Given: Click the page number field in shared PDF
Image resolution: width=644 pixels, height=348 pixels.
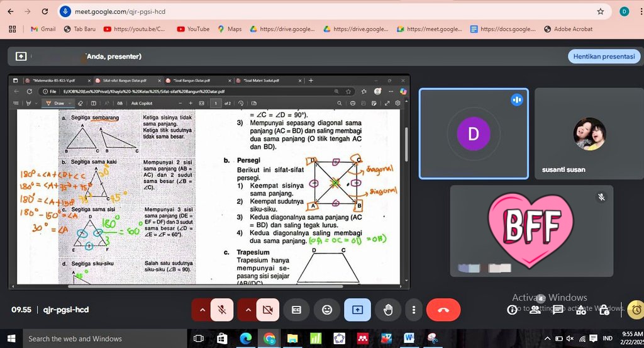Looking at the screenshot, I should tap(216, 103).
